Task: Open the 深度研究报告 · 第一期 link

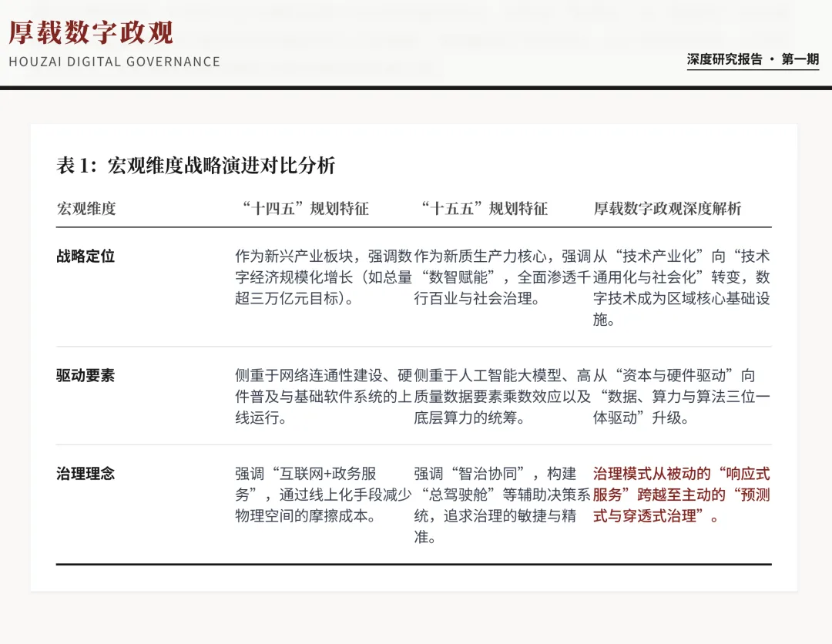Action: (x=753, y=59)
